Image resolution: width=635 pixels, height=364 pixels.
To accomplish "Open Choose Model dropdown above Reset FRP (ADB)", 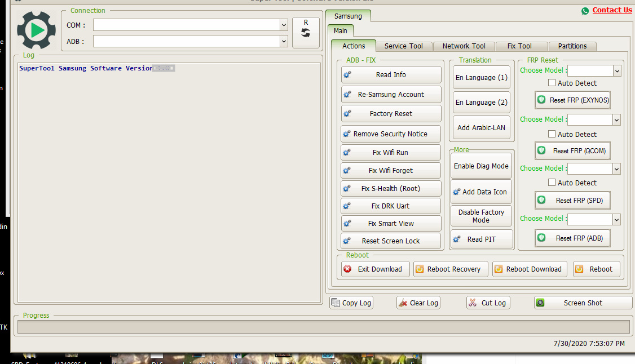I will (x=616, y=219).
